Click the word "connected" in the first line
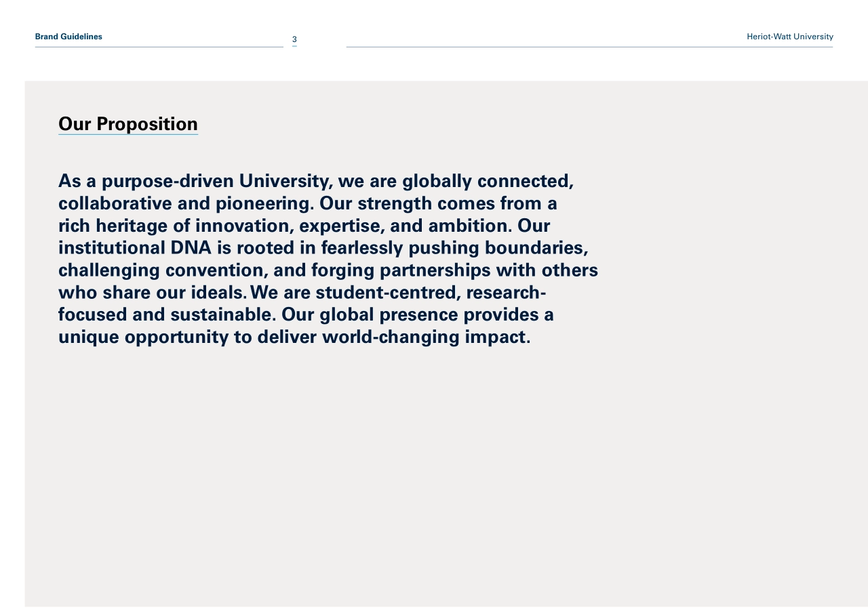This screenshot has width=868, height=614. (524, 181)
